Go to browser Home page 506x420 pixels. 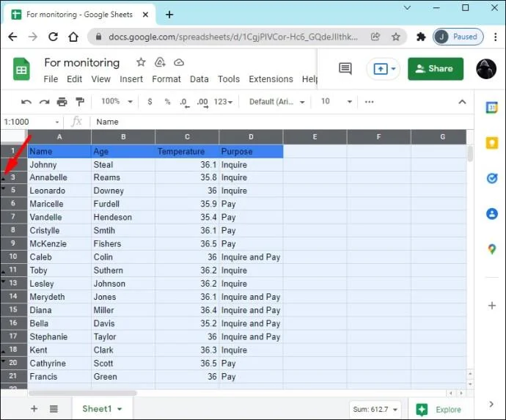73,37
